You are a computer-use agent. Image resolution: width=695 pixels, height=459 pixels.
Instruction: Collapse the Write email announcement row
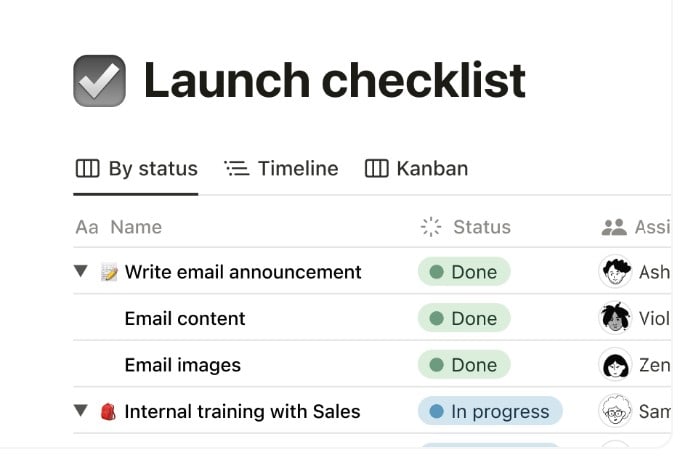(x=81, y=272)
